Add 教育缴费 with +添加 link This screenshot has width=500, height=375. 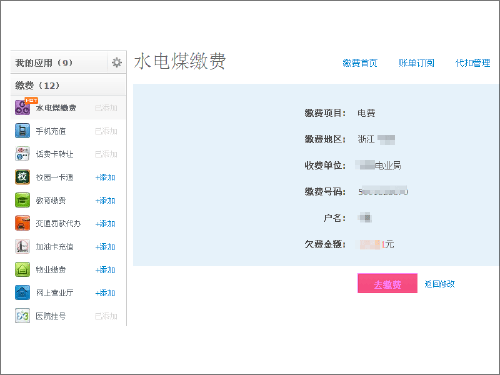[x=105, y=201]
